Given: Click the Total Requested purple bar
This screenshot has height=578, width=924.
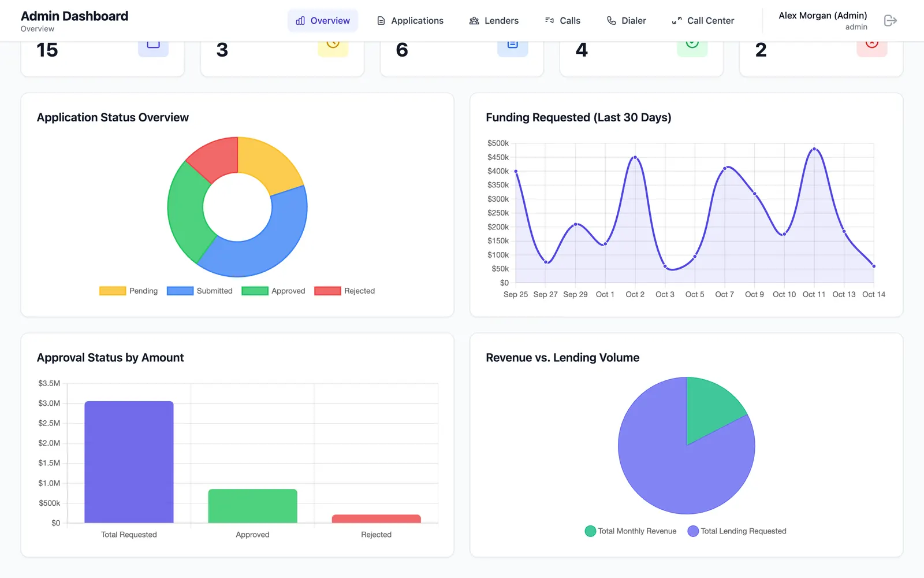Looking at the screenshot, I should (x=129, y=462).
